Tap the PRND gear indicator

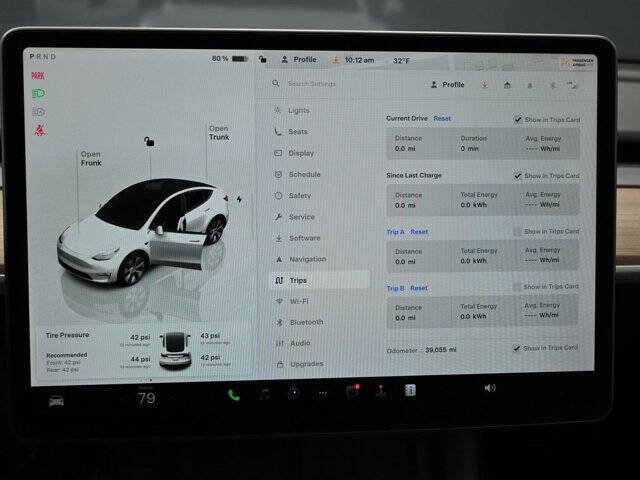pos(42,56)
